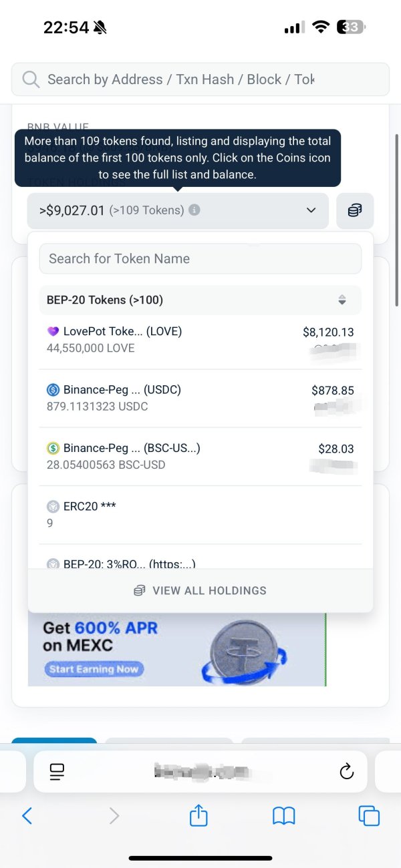Toggle sort arrows on BEP-20 Tokens header

coord(342,300)
